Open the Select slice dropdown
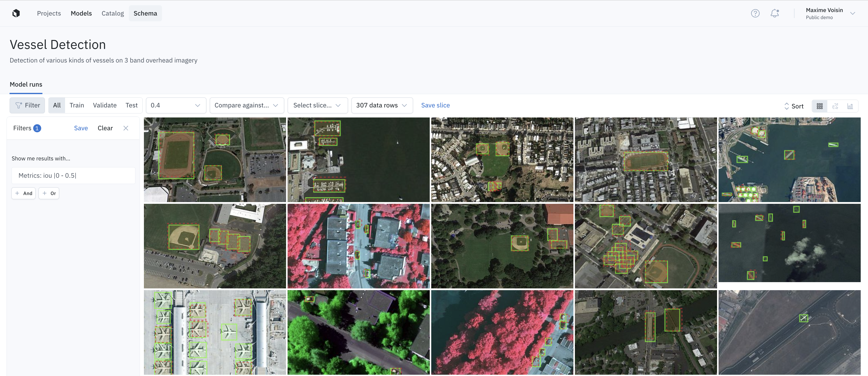868x376 pixels. click(317, 105)
